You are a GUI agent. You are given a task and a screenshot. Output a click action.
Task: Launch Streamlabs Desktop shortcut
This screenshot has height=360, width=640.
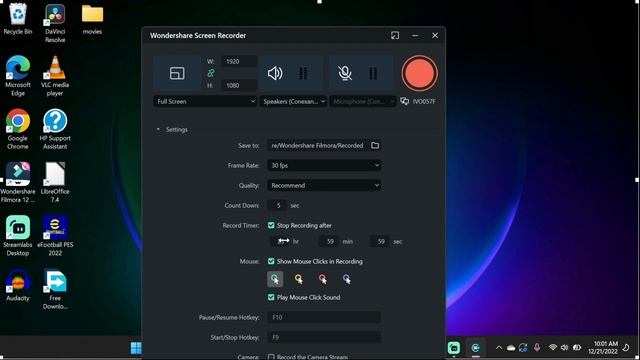pos(18,236)
